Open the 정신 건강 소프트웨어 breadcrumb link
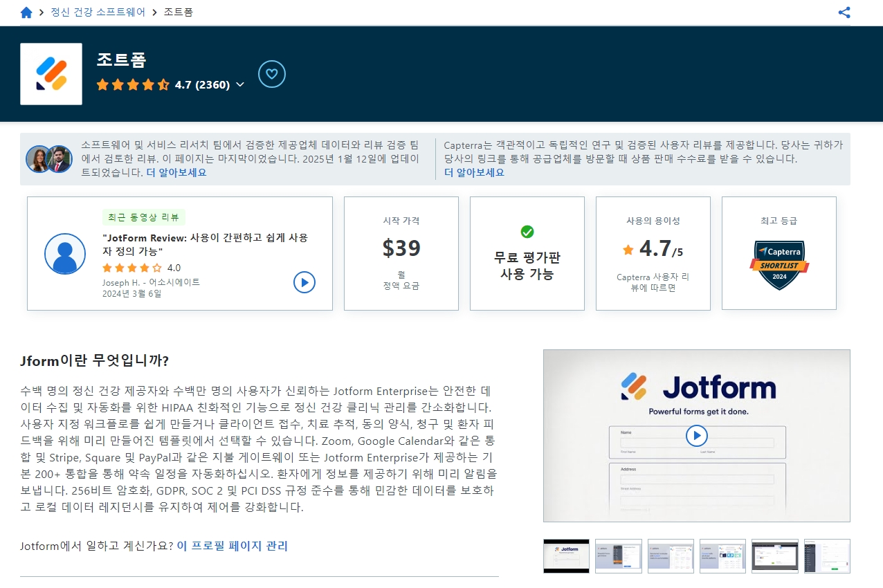883x588 pixels. point(98,12)
